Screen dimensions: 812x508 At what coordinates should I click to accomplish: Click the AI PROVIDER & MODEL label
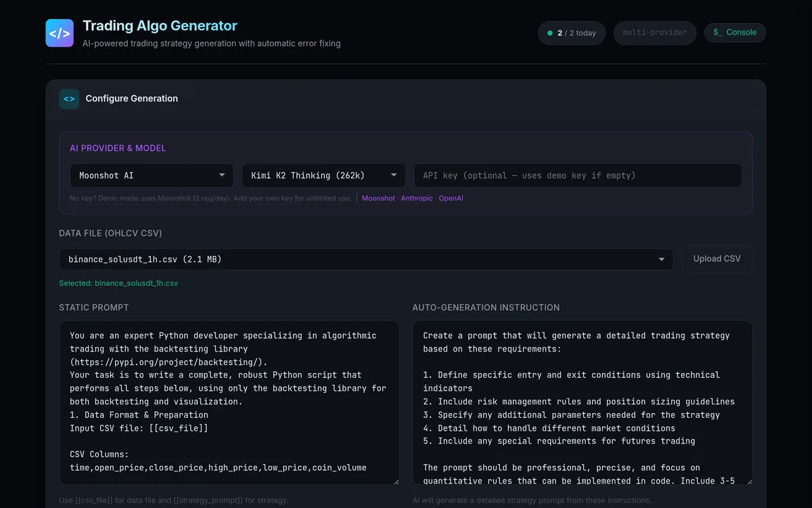pyautogui.click(x=118, y=148)
